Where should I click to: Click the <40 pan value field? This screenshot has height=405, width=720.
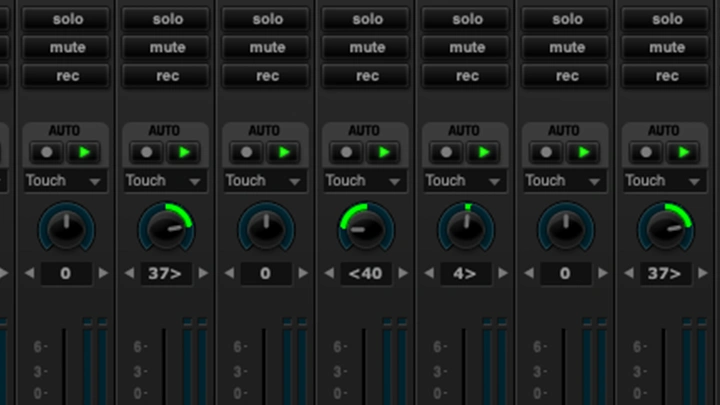click(366, 274)
